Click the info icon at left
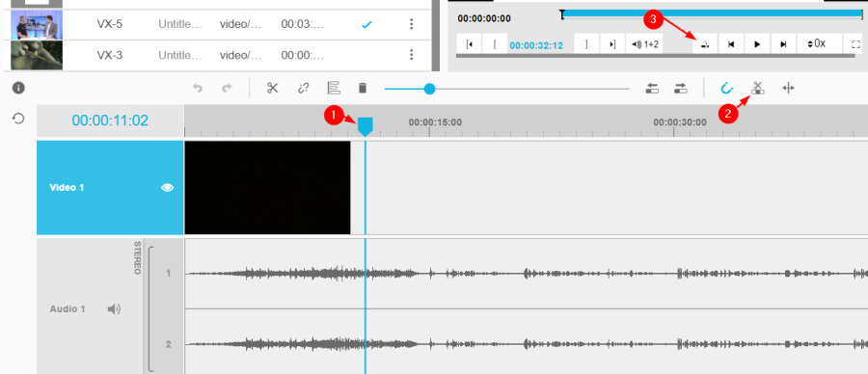 pos(19,88)
